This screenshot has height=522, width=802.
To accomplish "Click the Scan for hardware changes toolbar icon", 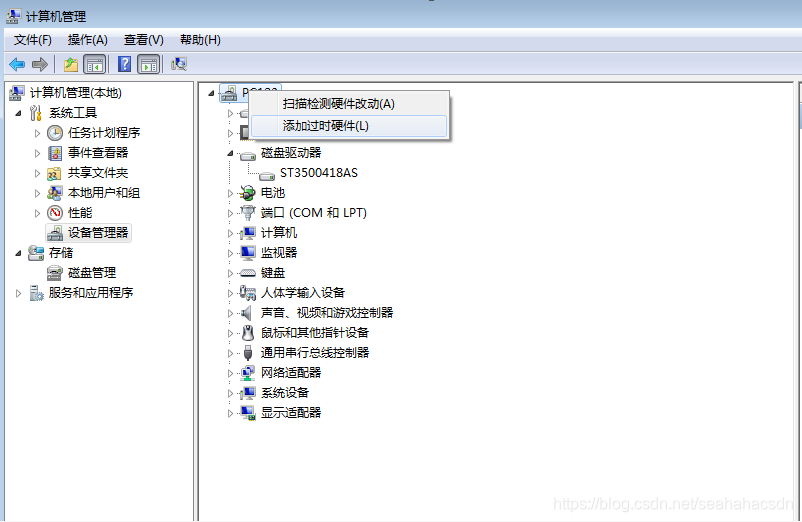I will pyautogui.click(x=179, y=64).
